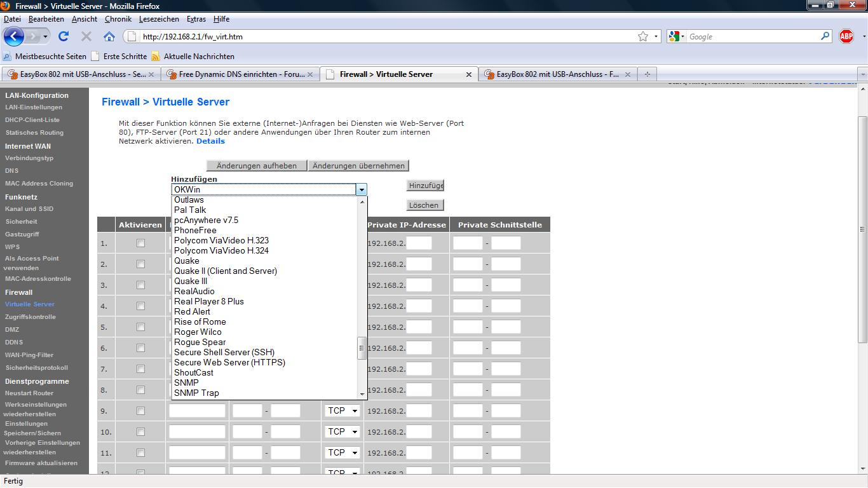Screen dimensions: 868x488
Task: Tick the Aktivieren checkbox in row 9
Action: pos(140,411)
